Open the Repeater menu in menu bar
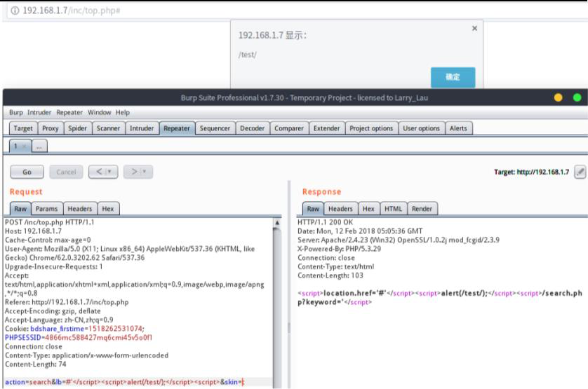 pyautogui.click(x=69, y=112)
